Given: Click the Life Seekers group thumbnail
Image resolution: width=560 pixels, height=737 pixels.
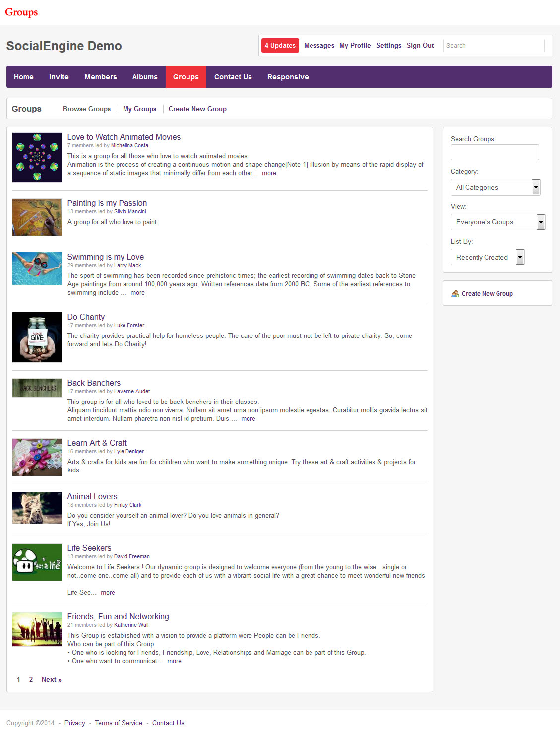Looking at the screenshot, I should click(37, 562).
